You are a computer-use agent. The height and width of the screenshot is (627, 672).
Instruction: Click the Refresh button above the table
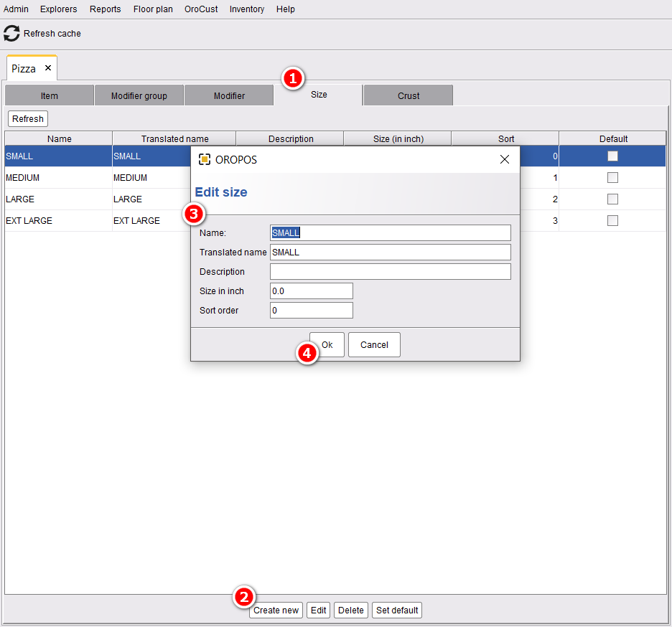[28, 118]
